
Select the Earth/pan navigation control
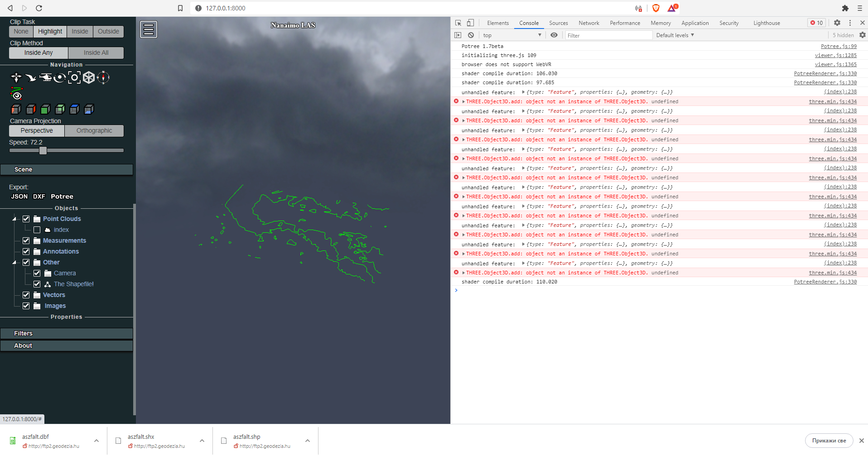click(16, 77)
